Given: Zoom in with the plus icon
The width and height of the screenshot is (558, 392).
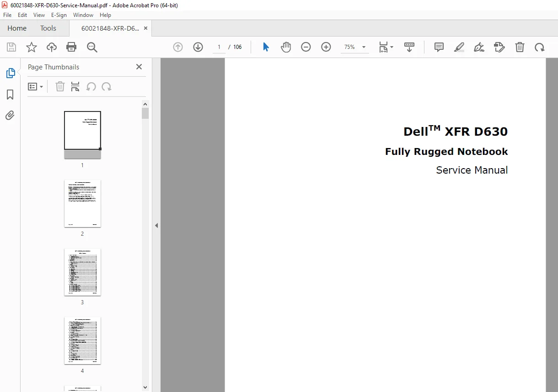Looking at the screenshot, I should 326,47.
